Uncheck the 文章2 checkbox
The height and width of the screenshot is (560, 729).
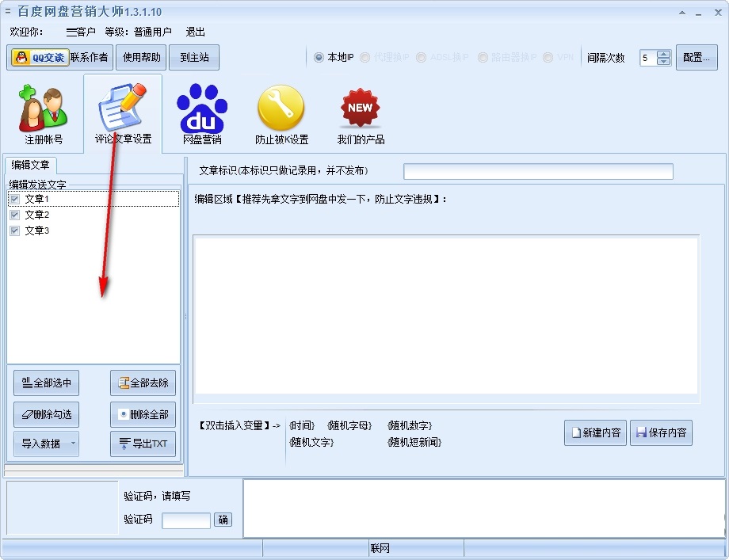coord(13,215)
